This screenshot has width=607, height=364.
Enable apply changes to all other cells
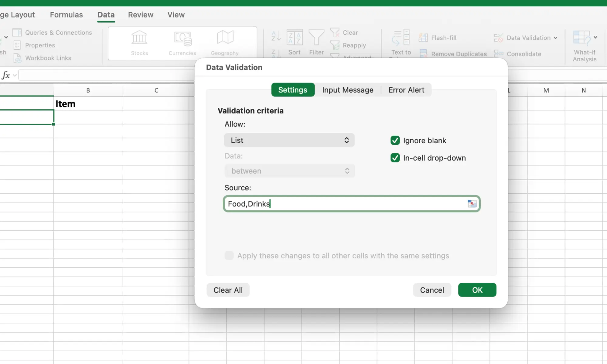(x=229, y=256)
